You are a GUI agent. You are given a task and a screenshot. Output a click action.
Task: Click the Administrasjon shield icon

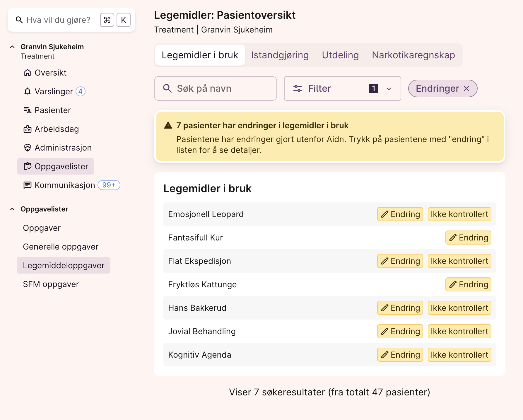27,148
